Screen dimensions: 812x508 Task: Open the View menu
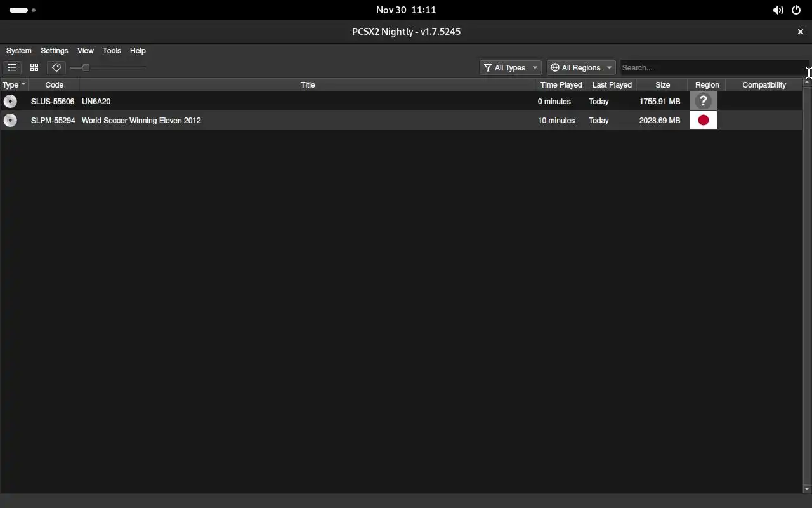pyautogui.click(x=85, y=51)
